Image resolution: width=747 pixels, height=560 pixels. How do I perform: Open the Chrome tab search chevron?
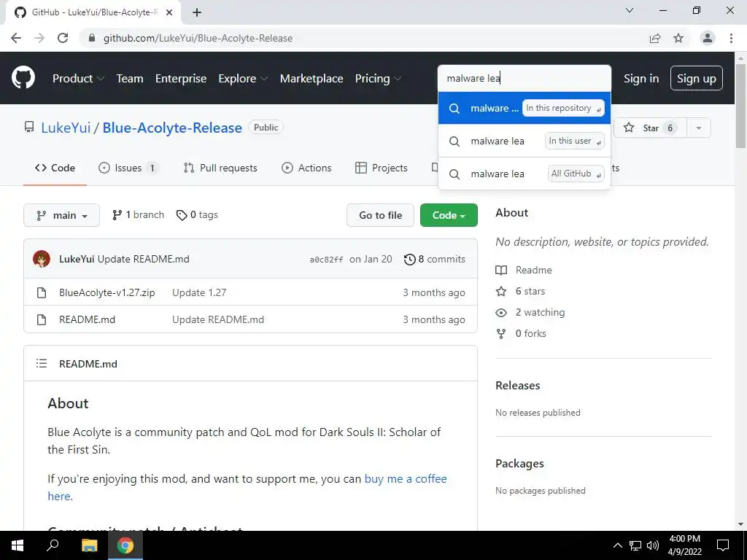(630, 10)
